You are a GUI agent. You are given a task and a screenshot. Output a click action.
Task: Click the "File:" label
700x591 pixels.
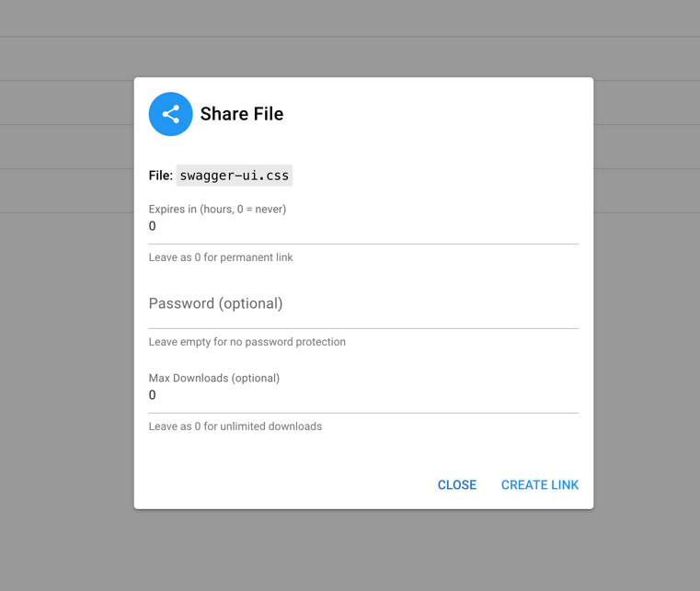(x=161, y=176)
